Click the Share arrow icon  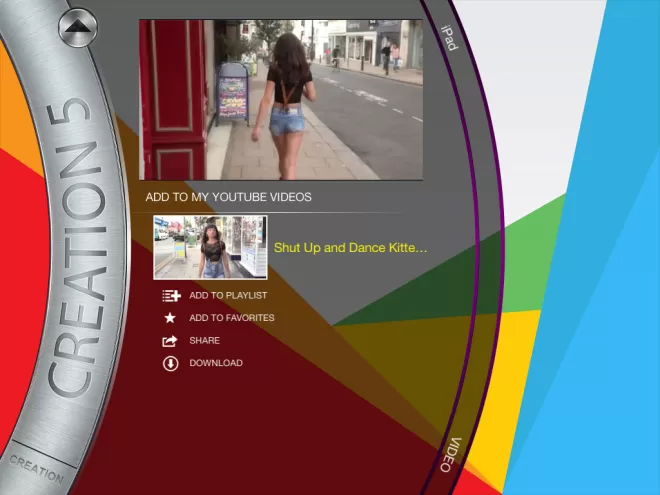tap(170, 341)
